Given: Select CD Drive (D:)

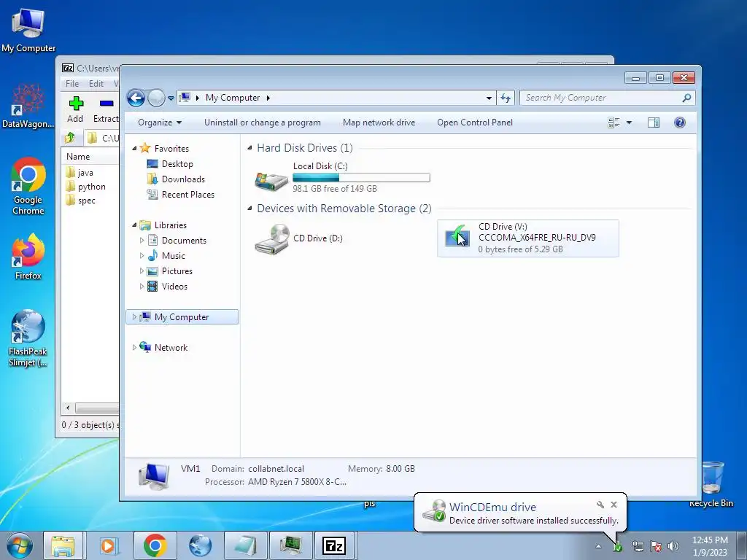Looking at the screenshot, I should (298, 238).
